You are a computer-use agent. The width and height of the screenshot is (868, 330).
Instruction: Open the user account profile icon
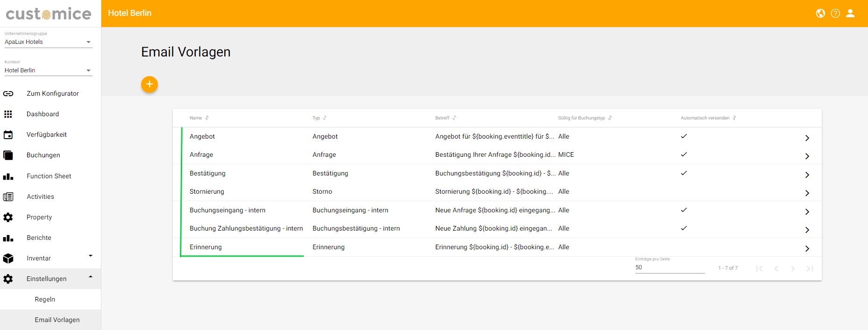(x=850, y=14)
